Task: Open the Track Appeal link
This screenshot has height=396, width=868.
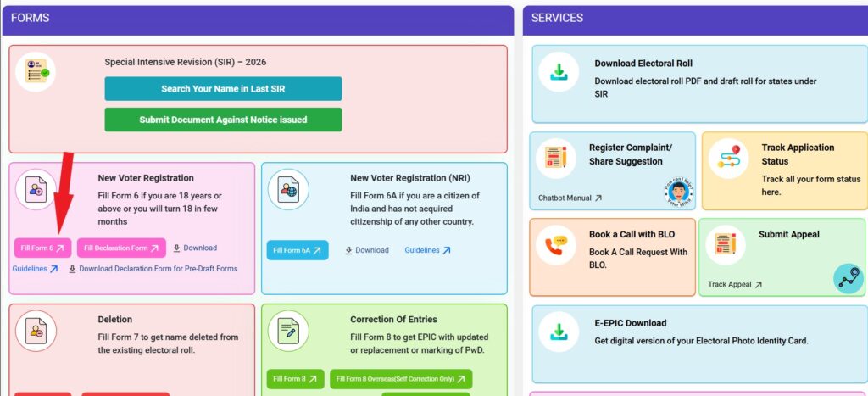Action: coord(734,285)
